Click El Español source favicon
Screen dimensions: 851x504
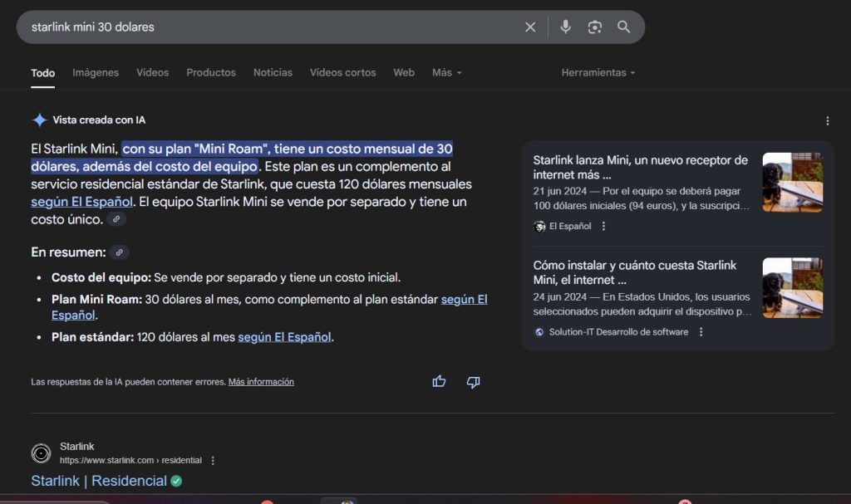coord(539,226)
